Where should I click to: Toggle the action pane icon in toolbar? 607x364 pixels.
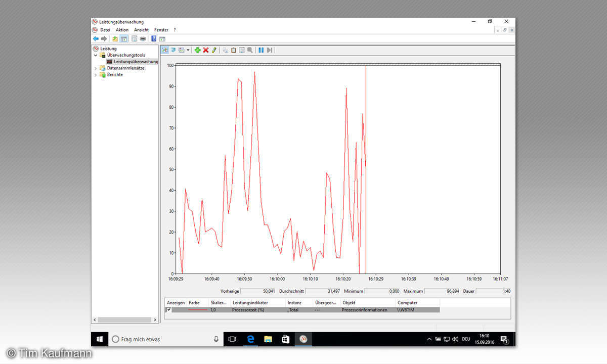(162, 38)
